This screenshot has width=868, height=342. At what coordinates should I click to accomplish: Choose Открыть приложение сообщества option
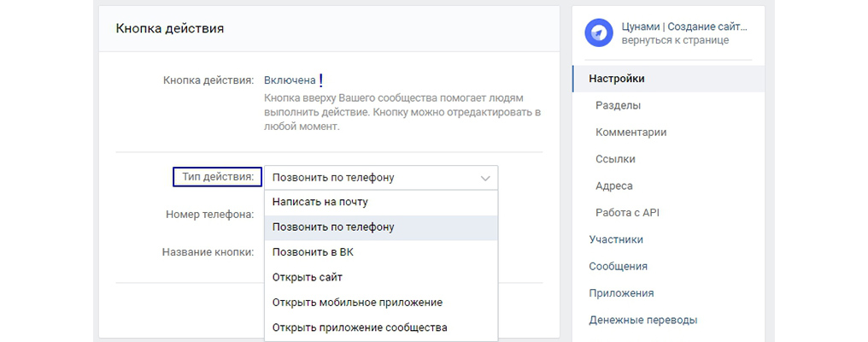pos(381,327)
